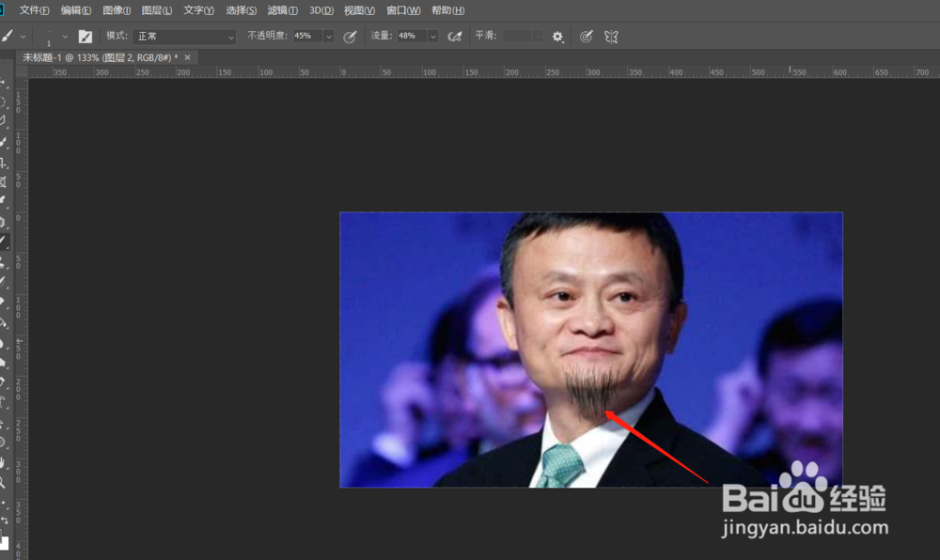Open the 3D(D) menu
This screenshot has height=560, width=940.
pos(321,10)
